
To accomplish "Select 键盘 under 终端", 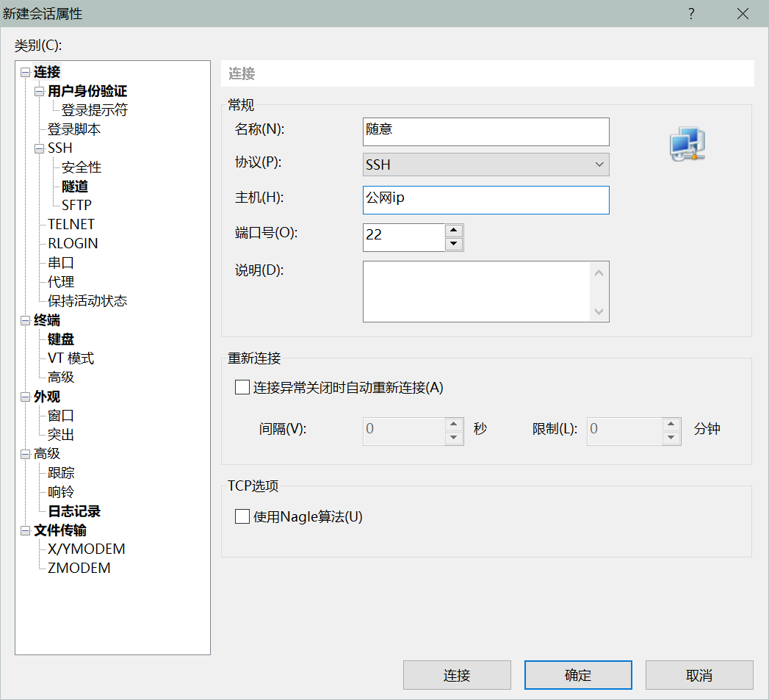I will (x=60, y=339).
